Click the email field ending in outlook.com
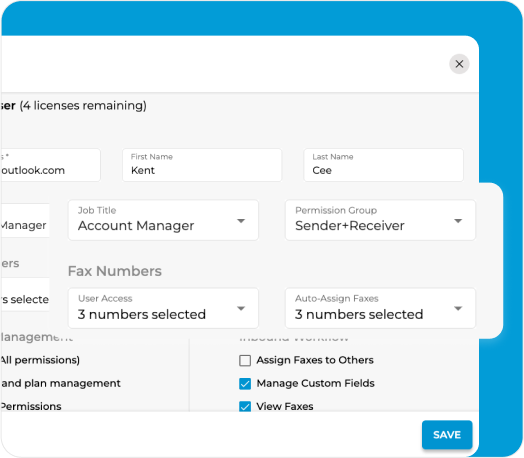The image size is (524, 458). pyautogui.click(x=50, y=165)
